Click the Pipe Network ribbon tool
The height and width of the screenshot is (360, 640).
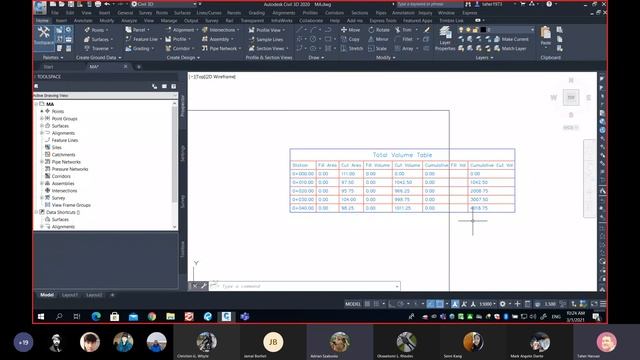click(221, 48)
